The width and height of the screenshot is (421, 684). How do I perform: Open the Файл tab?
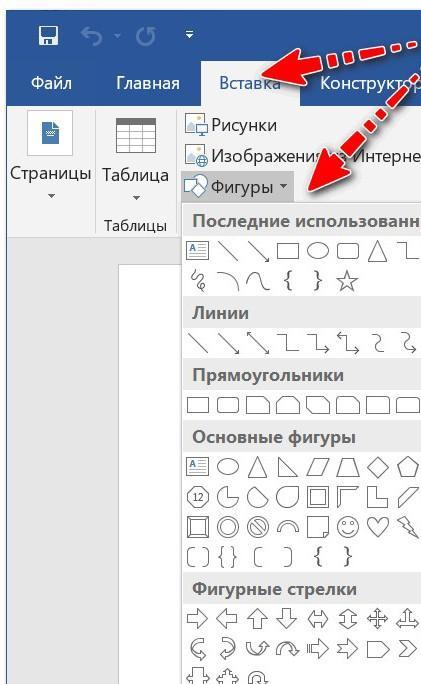point(51,83)
